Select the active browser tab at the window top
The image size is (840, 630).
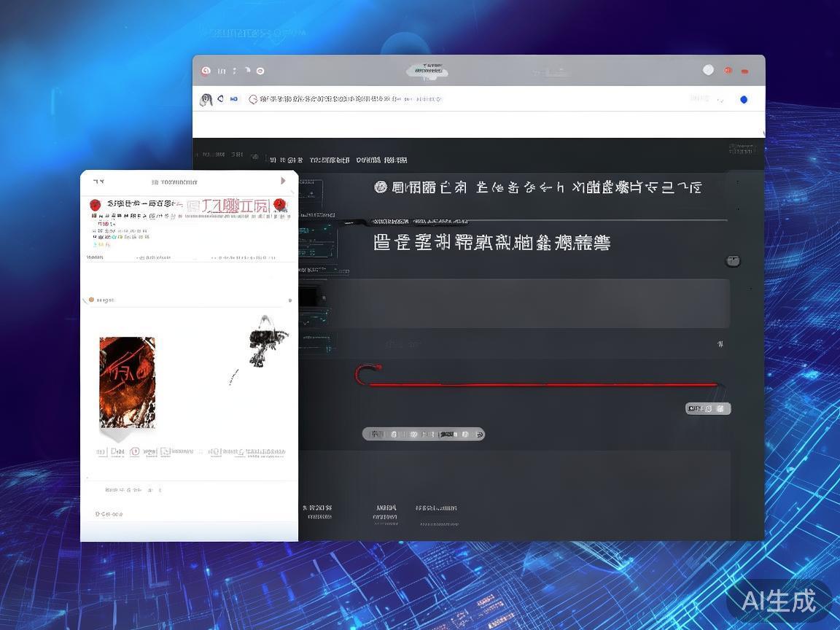[427, 69]
